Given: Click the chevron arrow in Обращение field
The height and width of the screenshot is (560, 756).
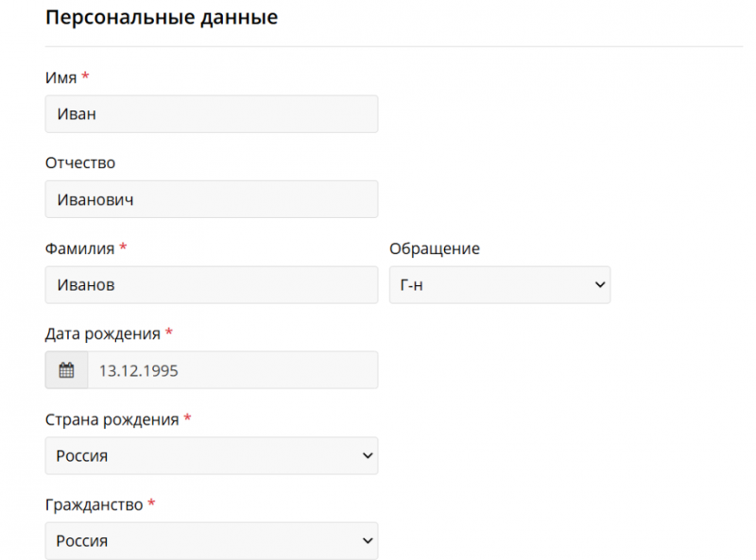Looking at the screenshot, I should 597,284.
